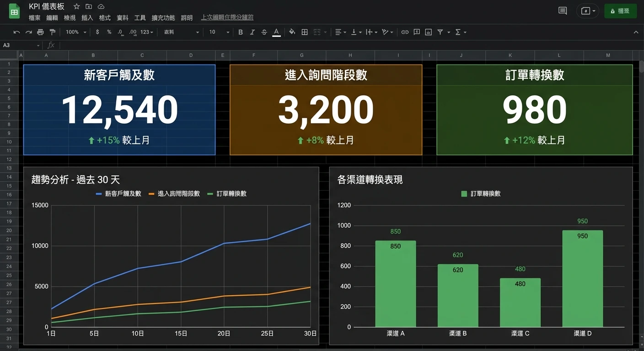Open the text color picker
The width and height of the screenshot is (644, 351).
click(x=276, y=32)
